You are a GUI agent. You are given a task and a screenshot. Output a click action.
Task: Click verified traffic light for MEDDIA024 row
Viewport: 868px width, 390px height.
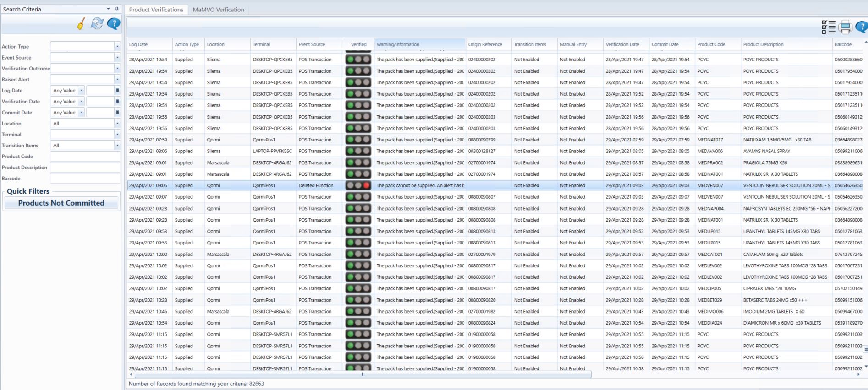358,323
